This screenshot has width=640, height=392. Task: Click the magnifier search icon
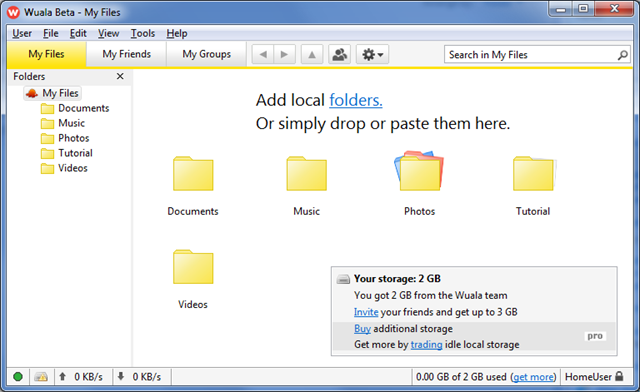pos(622,55)
